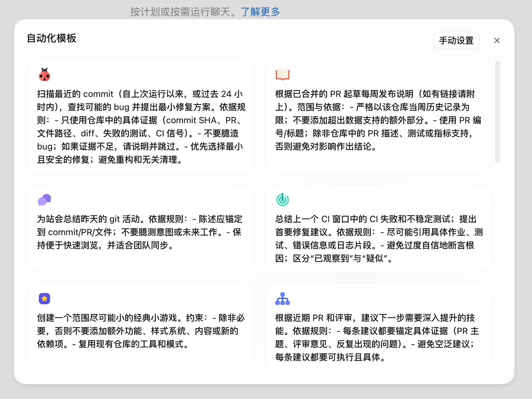Click the green radar CI failures icon
This screenshot has height=399, width=532.
[282, 199]
